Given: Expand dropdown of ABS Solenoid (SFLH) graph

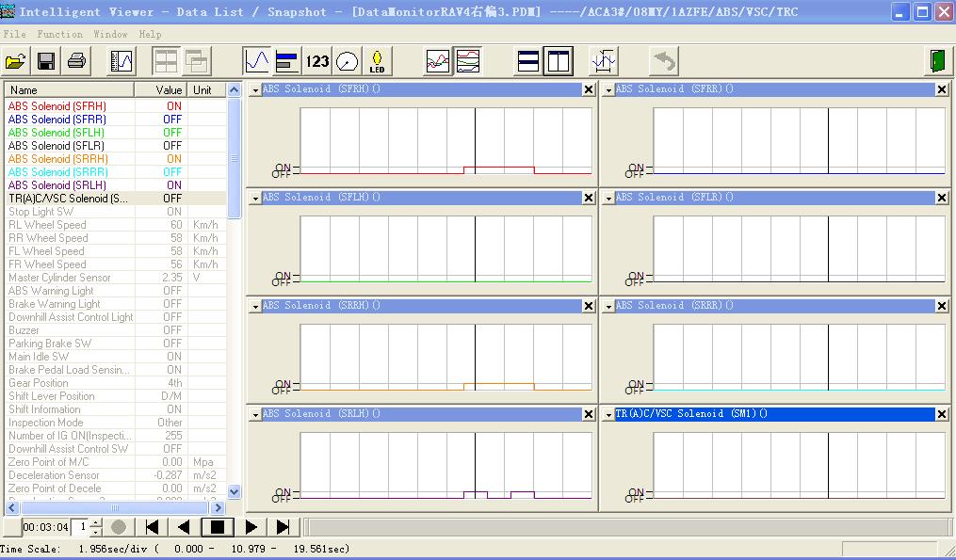Looking at the screenshot, I should click(x=255, y=199).
